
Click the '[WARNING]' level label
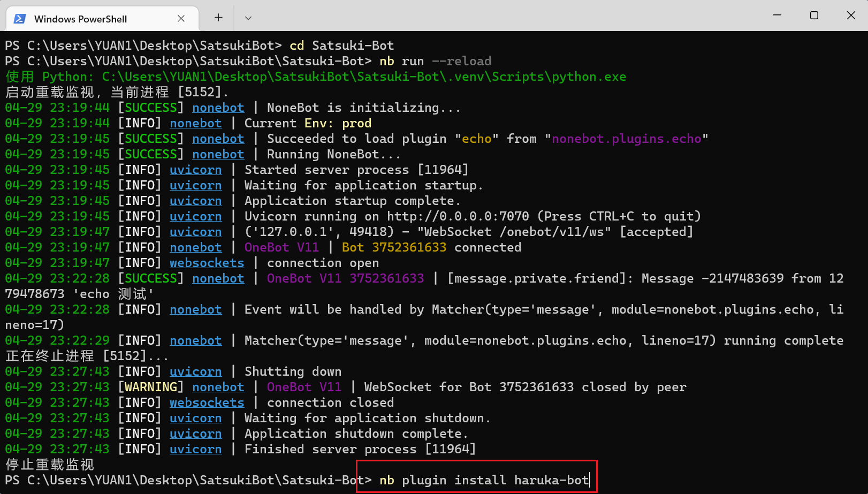tap(151, 387)
